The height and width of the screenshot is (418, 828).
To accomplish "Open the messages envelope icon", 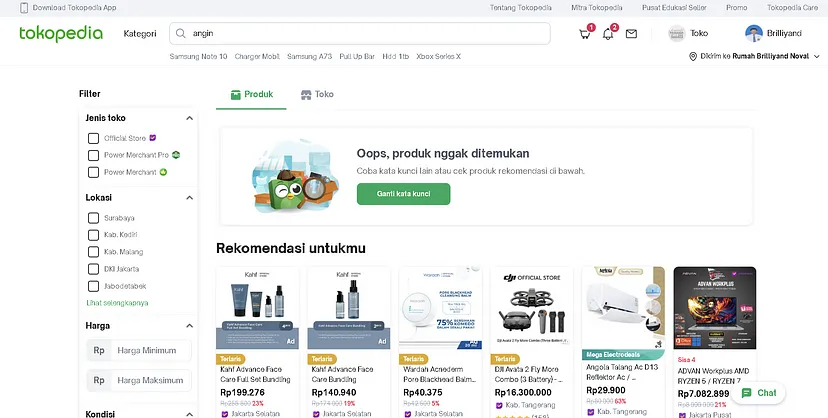I will pos(631,34).
